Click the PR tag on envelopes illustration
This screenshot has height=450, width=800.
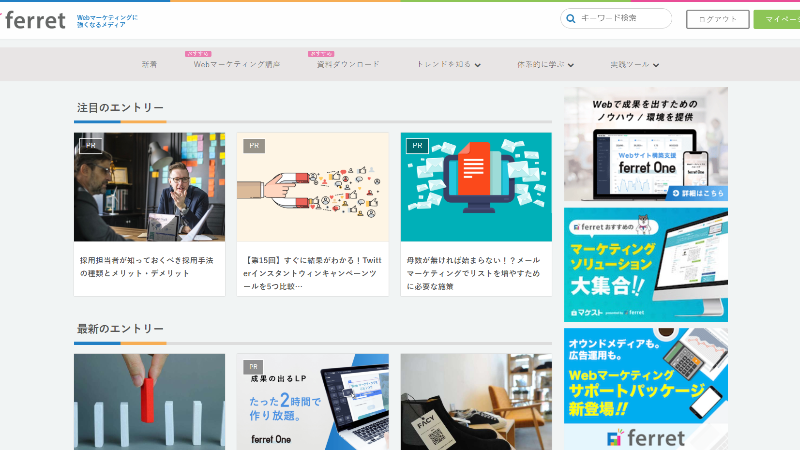point(417,145)
